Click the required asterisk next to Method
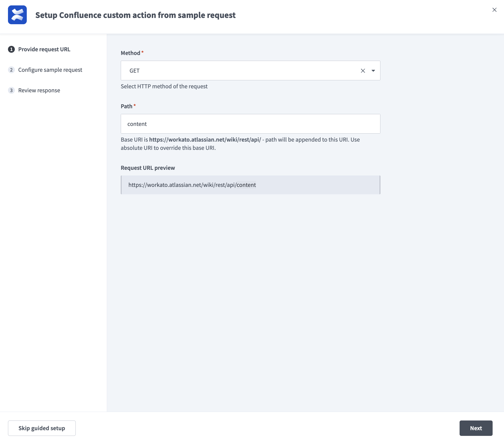 [x=142, y=52]
